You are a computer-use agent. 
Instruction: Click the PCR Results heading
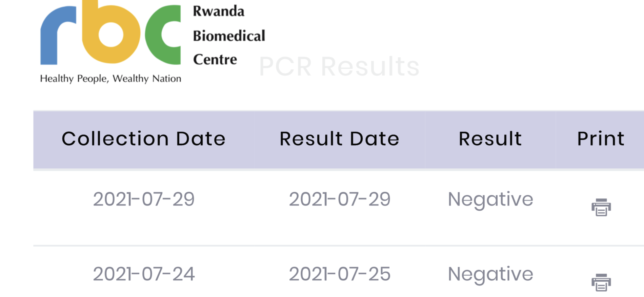click(x=339, y=66)
